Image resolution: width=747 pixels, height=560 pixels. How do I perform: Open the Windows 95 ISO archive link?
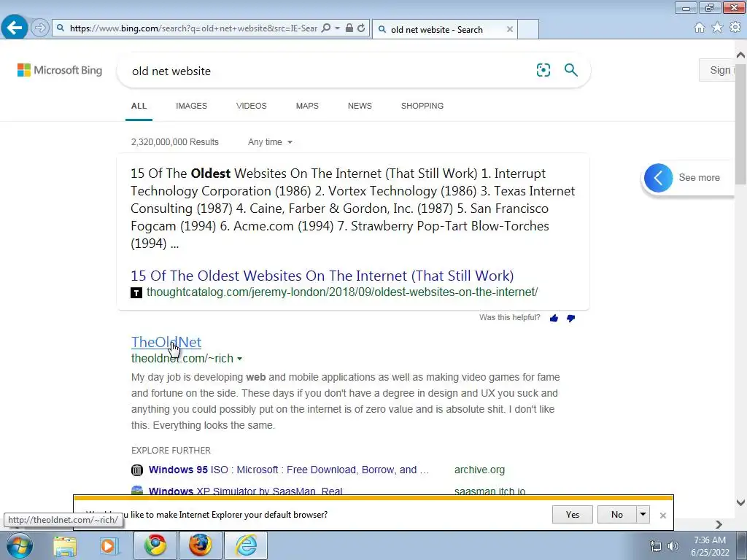[289, 470]
